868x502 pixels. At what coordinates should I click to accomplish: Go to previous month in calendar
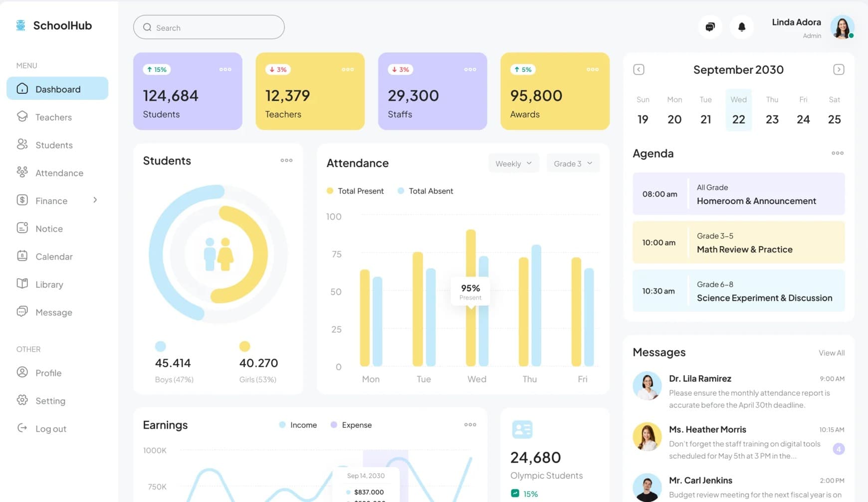(639, 70)
